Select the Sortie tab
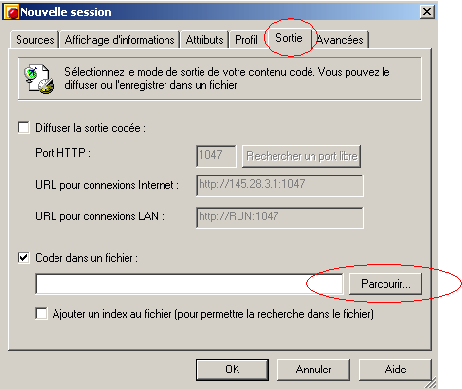The image size is (462, 389). (289, 38)
